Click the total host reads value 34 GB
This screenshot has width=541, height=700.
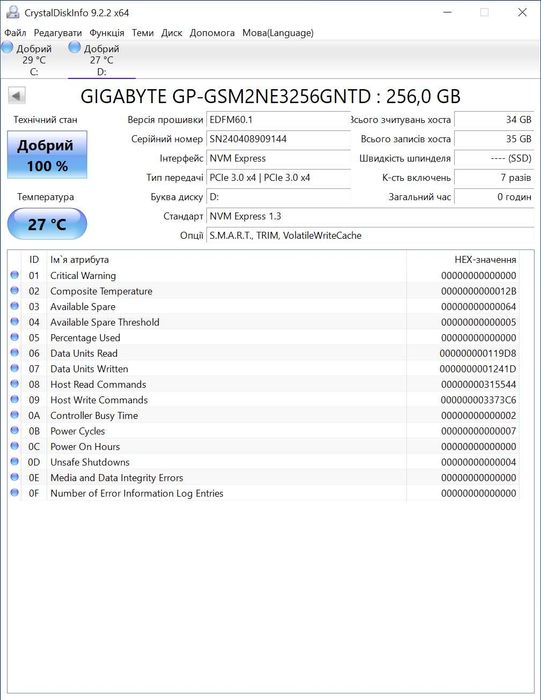(494, 120)
